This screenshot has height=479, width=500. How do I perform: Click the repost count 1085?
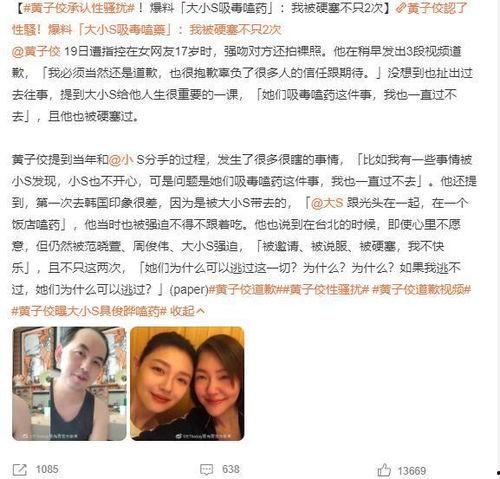point(47,470)
